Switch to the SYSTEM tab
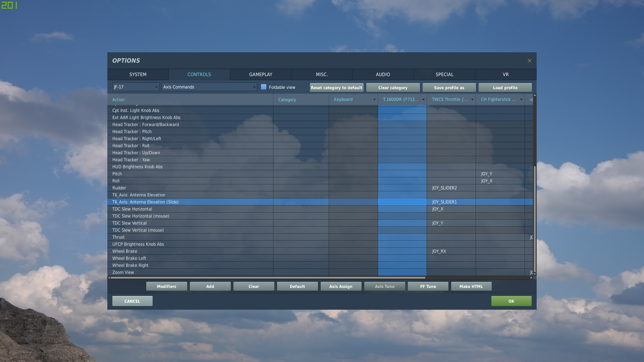Viewport: 644px width, 362px height. (x=138, y=74)
